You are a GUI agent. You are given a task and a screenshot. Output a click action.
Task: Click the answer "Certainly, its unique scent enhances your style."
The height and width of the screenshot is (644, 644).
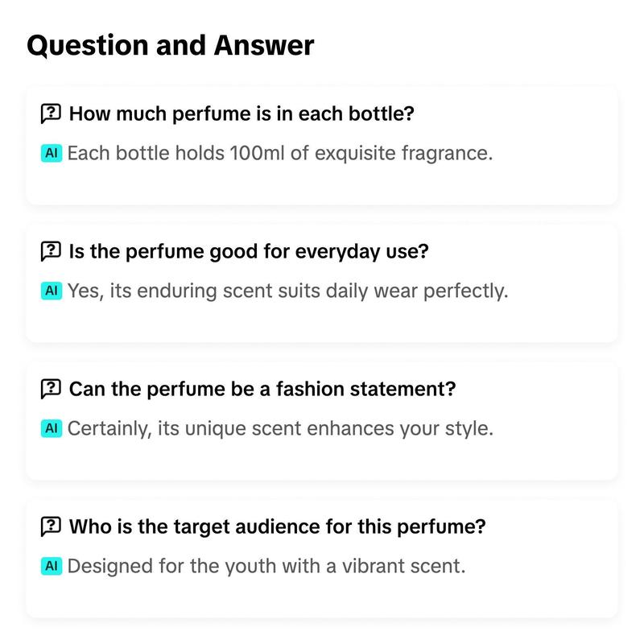280,428
